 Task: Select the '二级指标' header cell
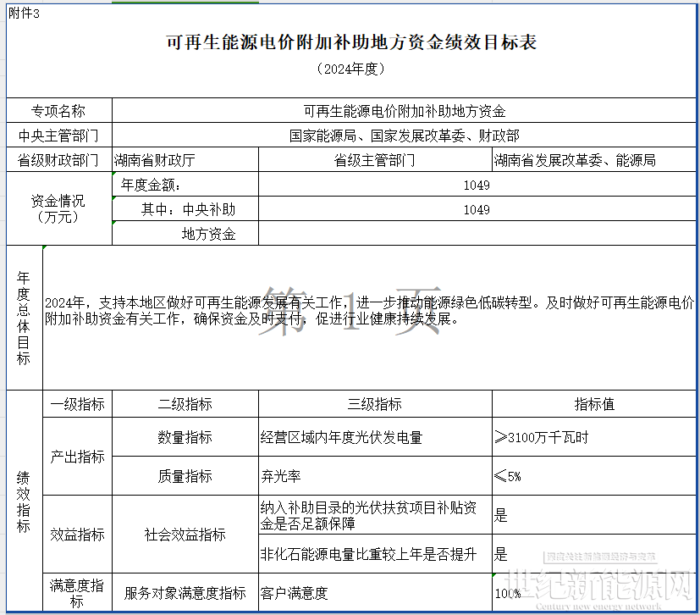[x=185, y=404]
